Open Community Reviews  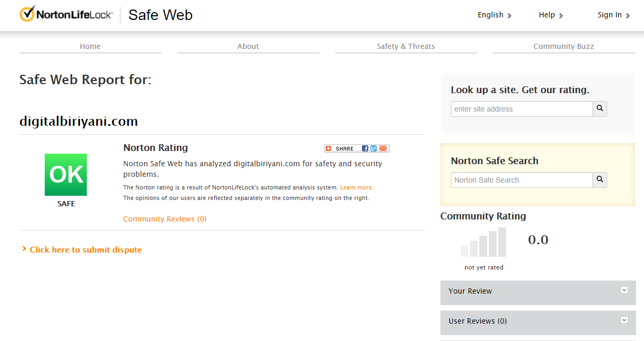pyautogui.click(x=165, y=218)
